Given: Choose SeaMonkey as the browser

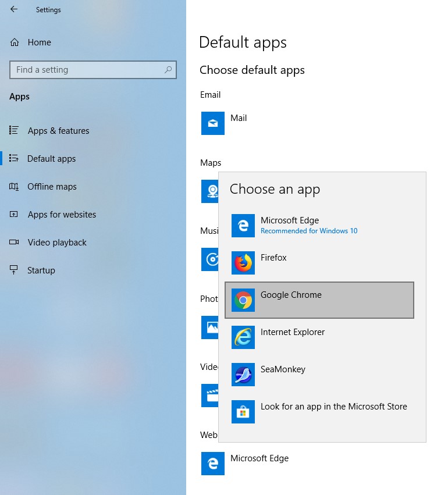Looking at the screenshot, I should coord(319,375).
